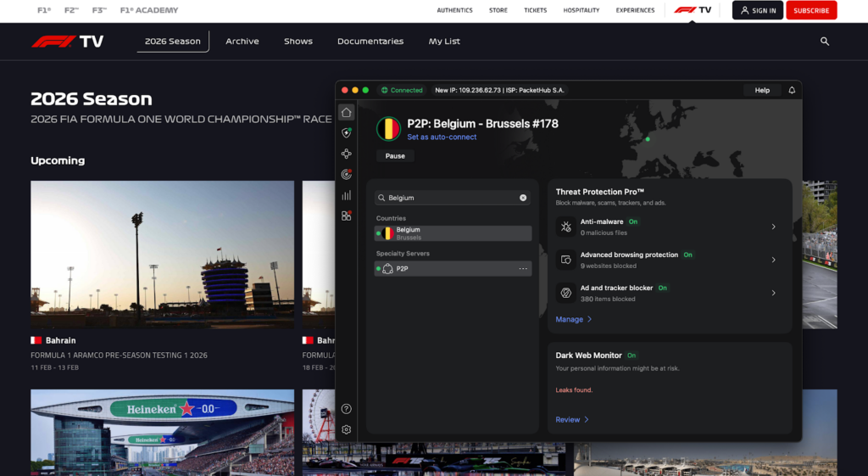This screenshot has height=476, width=868.
Task: Select Belgium Brussels in Countries list
Action: click(453, 233)
